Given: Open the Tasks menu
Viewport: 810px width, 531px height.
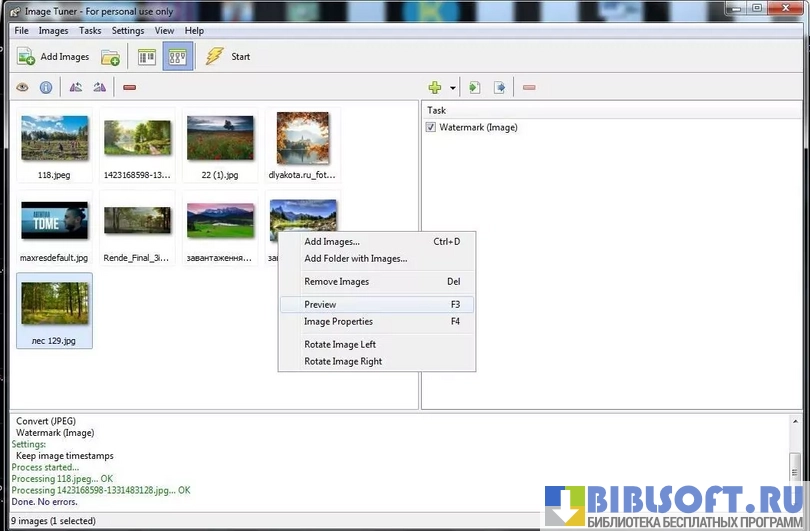Looking at the screenshot, I should coord(90,31).
